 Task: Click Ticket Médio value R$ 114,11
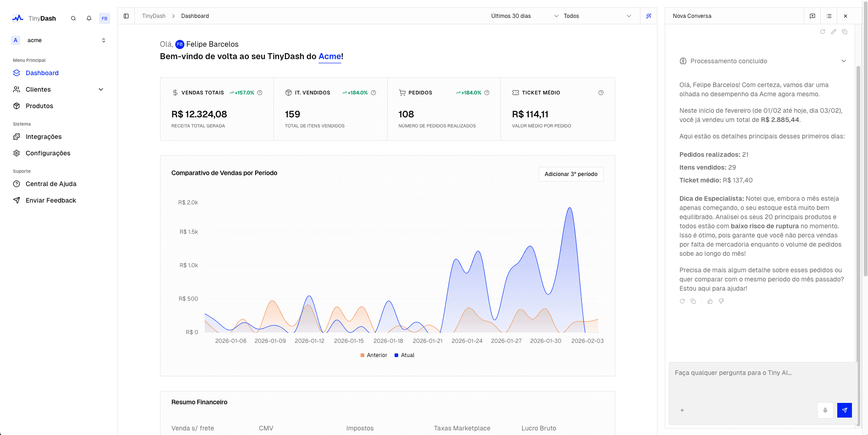[x=530, y=114]
